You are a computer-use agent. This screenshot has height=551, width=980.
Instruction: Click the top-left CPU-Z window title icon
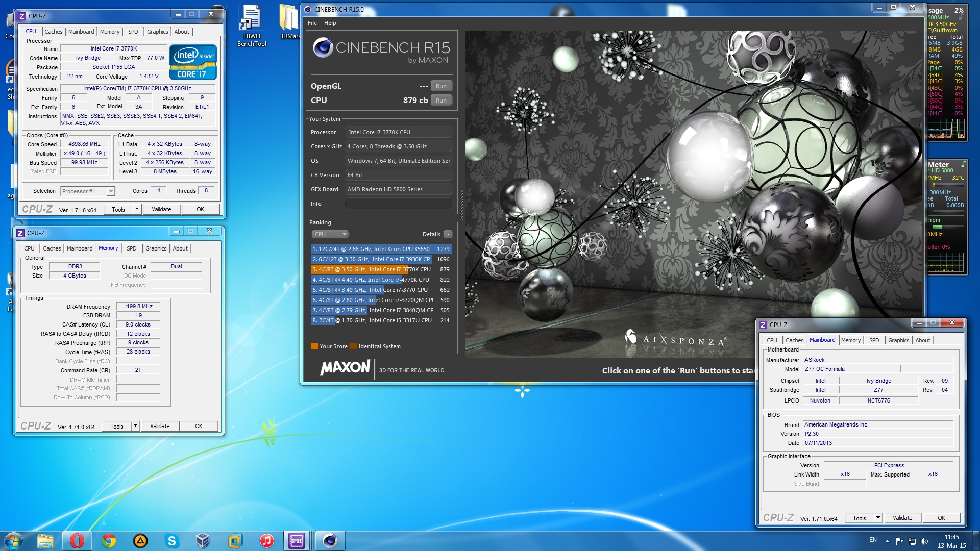tap(22, 16)
